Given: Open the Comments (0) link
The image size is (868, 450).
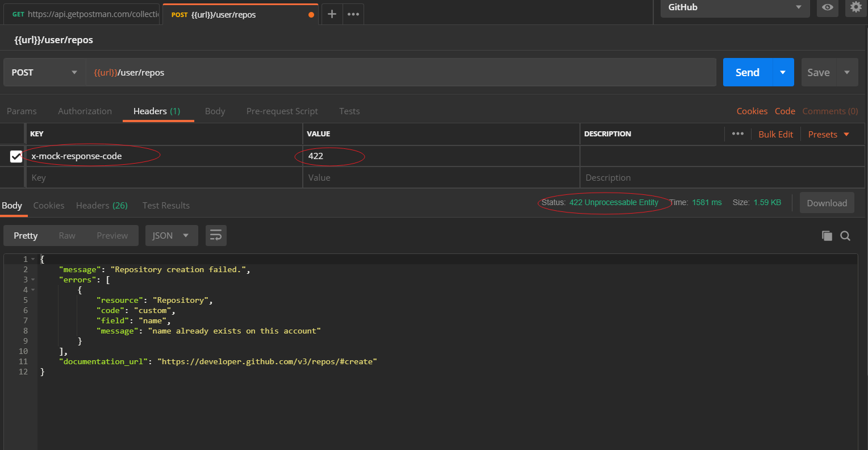Looking at the screenshot, I should point(830,111).
